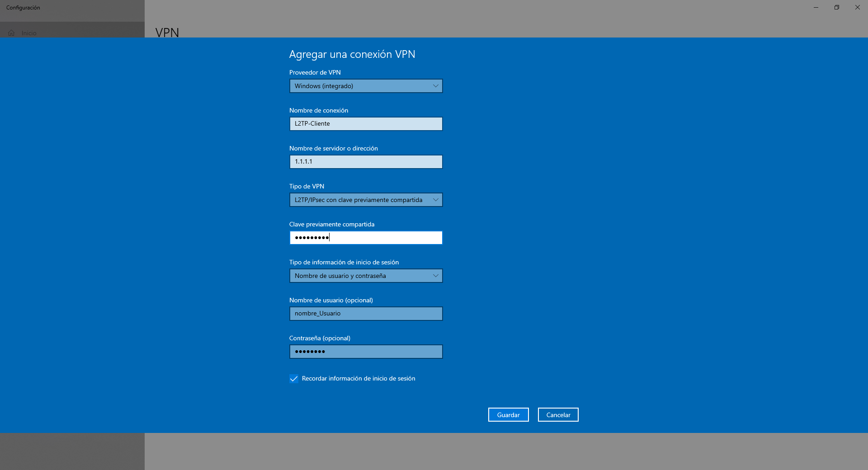Minimize the Configuración window
Image resolution: width=868 pixels, height=470 pixels.
click(816, 7)
